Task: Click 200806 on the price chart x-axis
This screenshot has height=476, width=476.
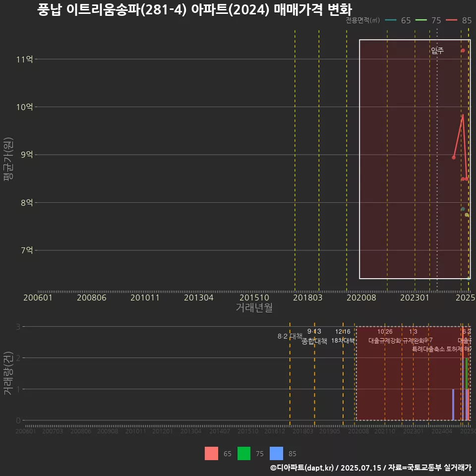Action: [92, 297]
